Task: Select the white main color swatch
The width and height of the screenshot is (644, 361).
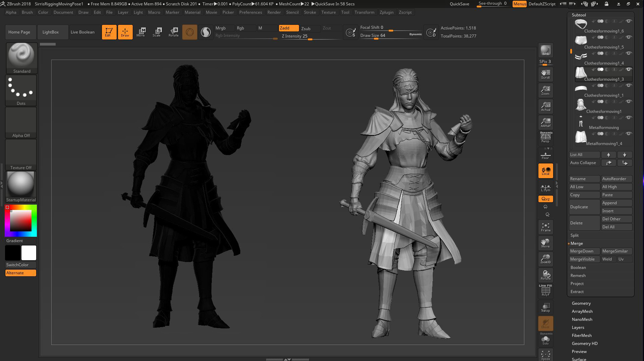Action: (29, 253)
